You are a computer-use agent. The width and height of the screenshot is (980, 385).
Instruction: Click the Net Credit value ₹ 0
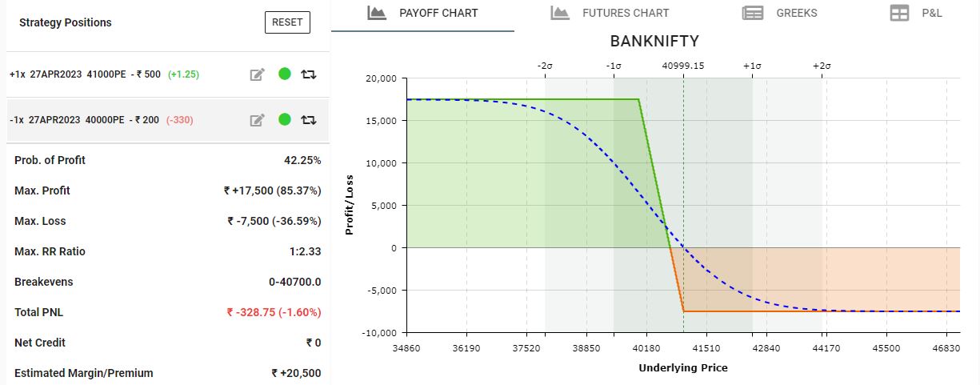pos(314,343)
